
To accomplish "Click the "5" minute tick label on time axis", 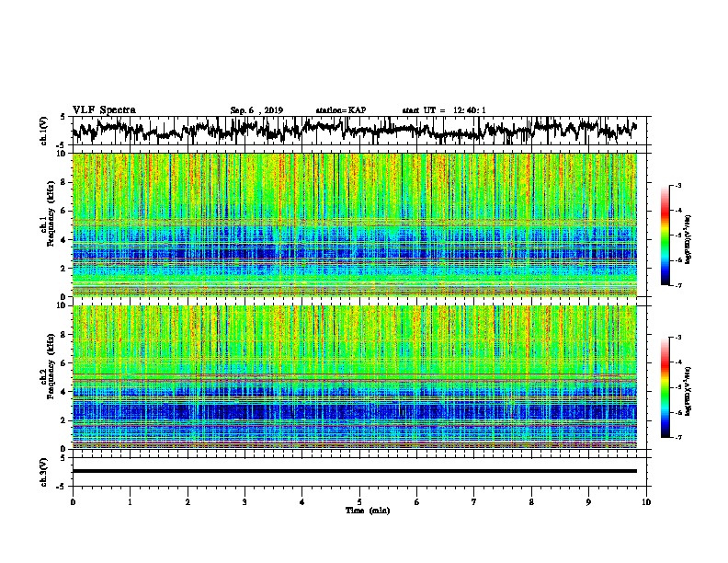I will coord(359,501).
